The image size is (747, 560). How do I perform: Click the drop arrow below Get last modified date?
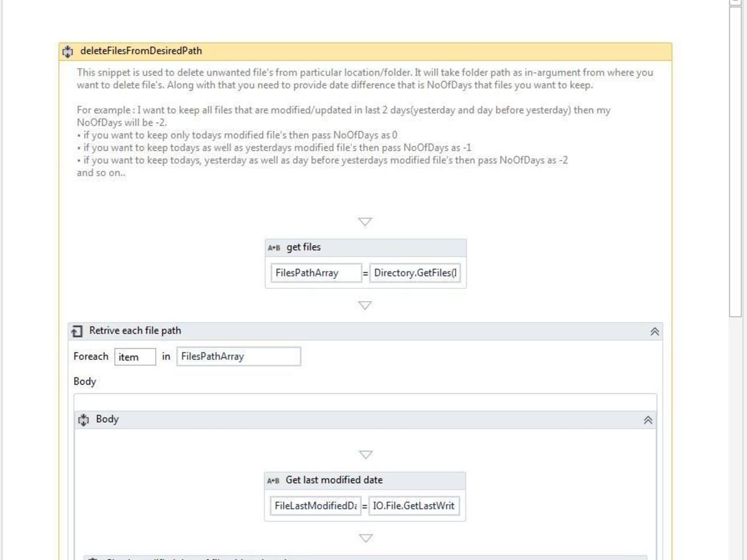pos(365,538)
